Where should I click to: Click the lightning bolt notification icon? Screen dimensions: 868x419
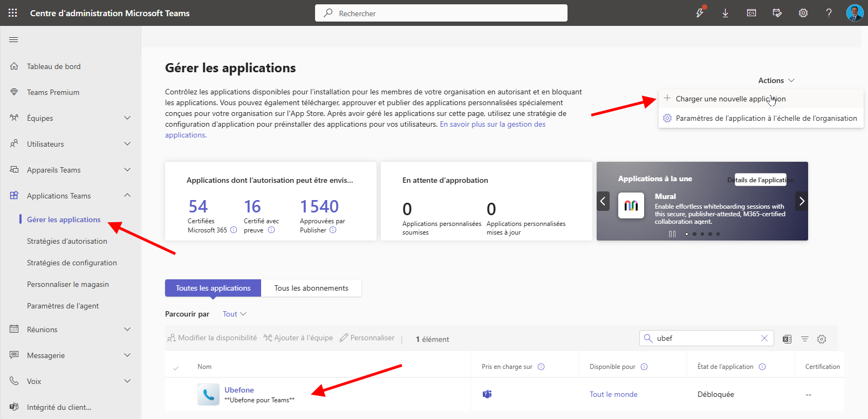click(x=700, y=13)
